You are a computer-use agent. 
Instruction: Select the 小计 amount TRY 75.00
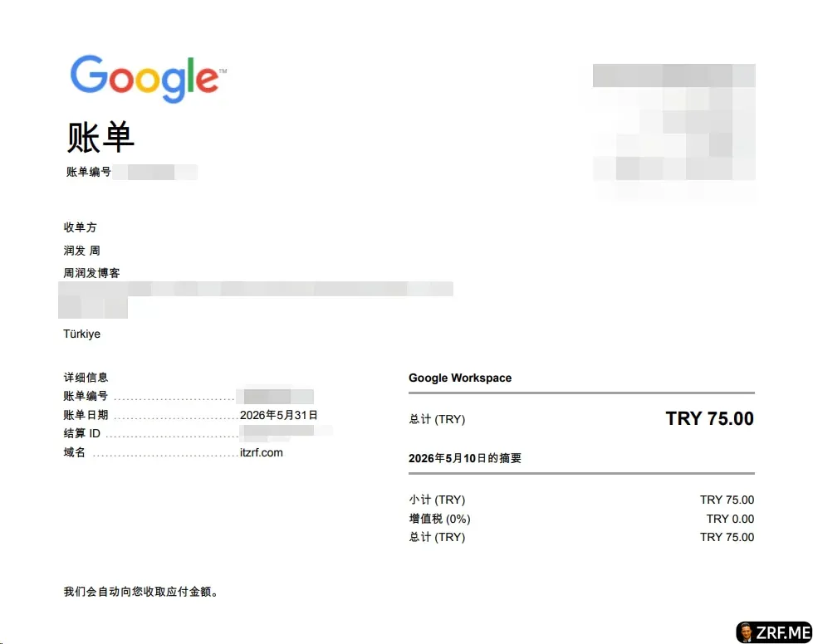(727, 500)
